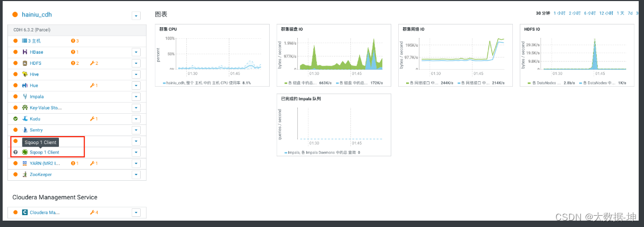The height and width of the screenshot is (227, 644).
Task: Click the green Sqoop 1 Client icon
Action: tap(25, 152)
